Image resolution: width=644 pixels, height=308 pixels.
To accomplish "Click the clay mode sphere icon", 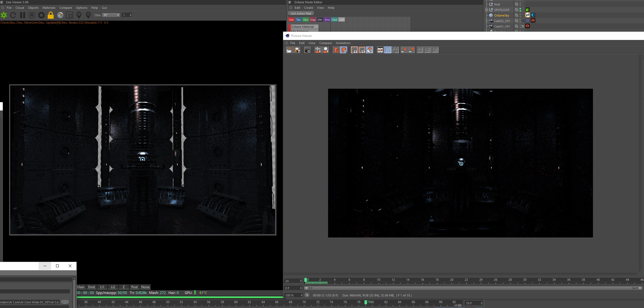I will pyautogui.click(x=60, y=15).
